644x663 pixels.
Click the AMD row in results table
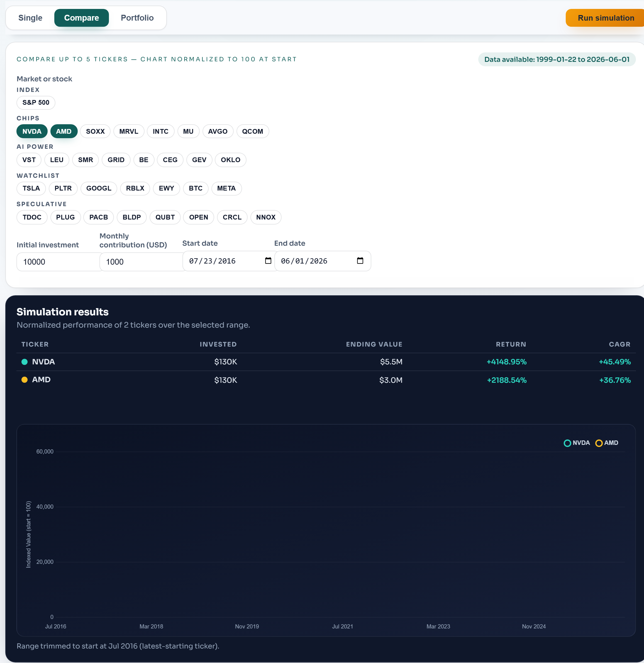click(326, 380)
